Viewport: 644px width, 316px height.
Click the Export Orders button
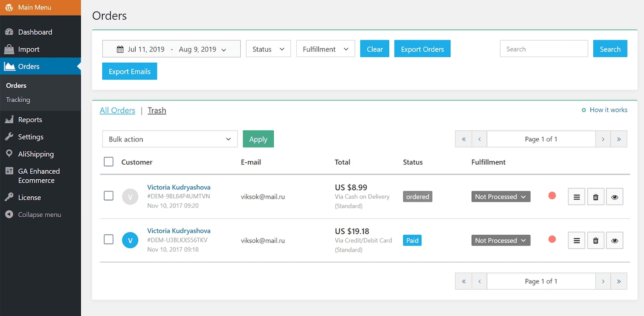(422, 49)
